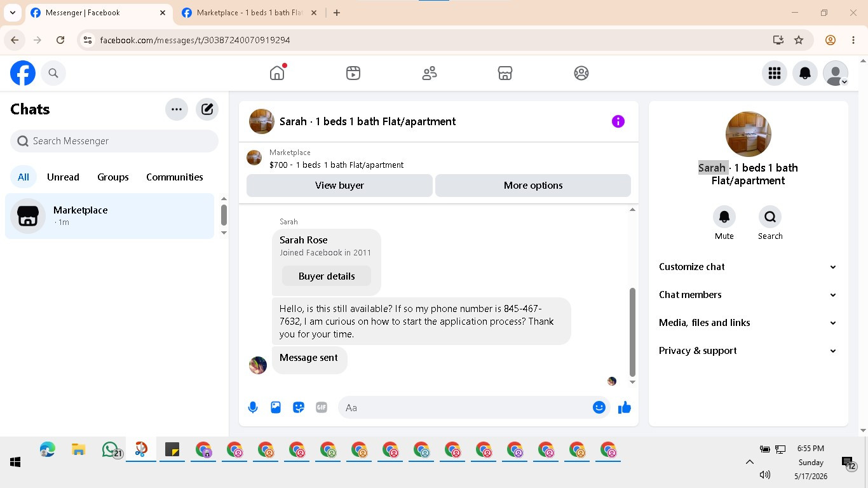
Task: Expand Media, files and links section
Action: coord(748,323)
